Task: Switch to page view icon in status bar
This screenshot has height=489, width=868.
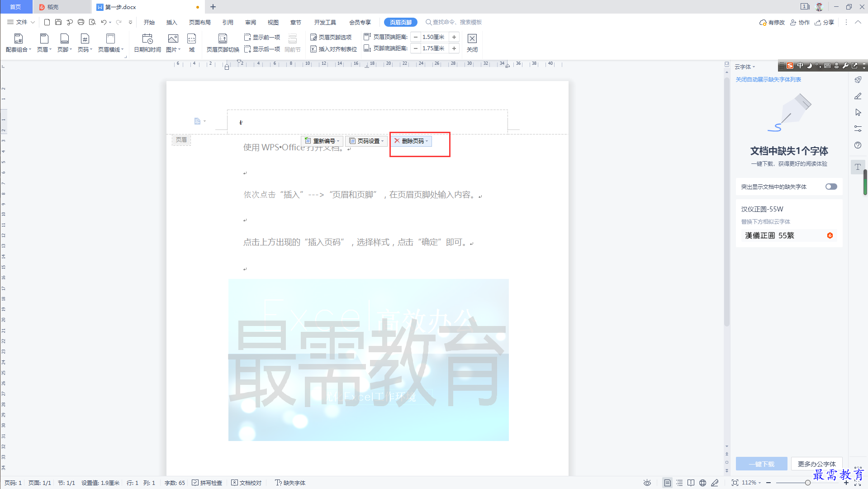Action: click(668, 483)
